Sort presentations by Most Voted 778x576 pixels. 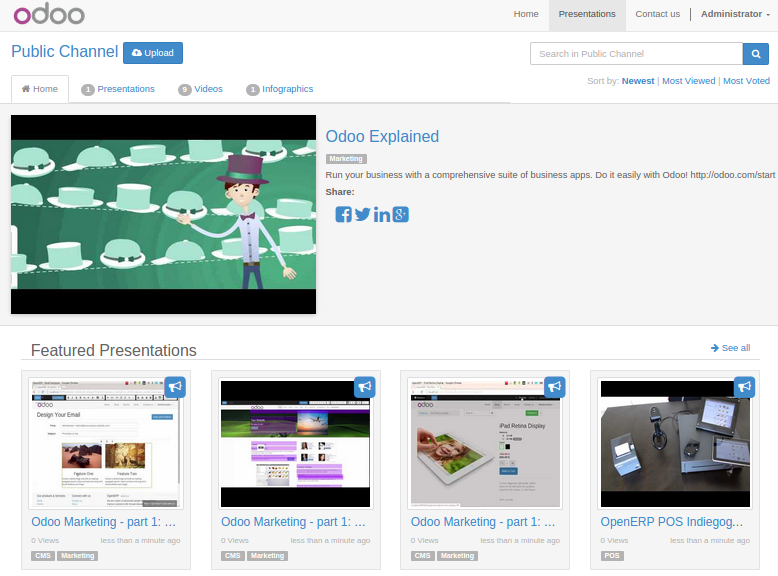tap(746, 81)
